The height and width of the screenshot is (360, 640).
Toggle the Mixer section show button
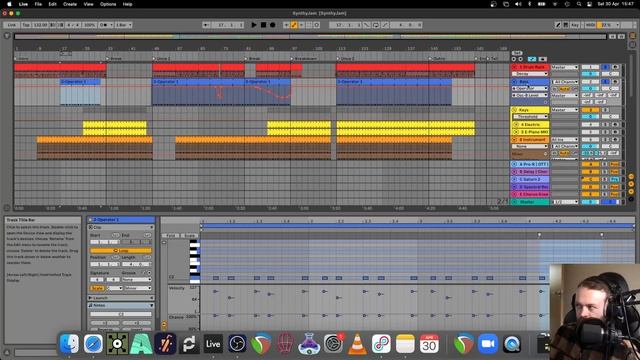pos(631,192)
